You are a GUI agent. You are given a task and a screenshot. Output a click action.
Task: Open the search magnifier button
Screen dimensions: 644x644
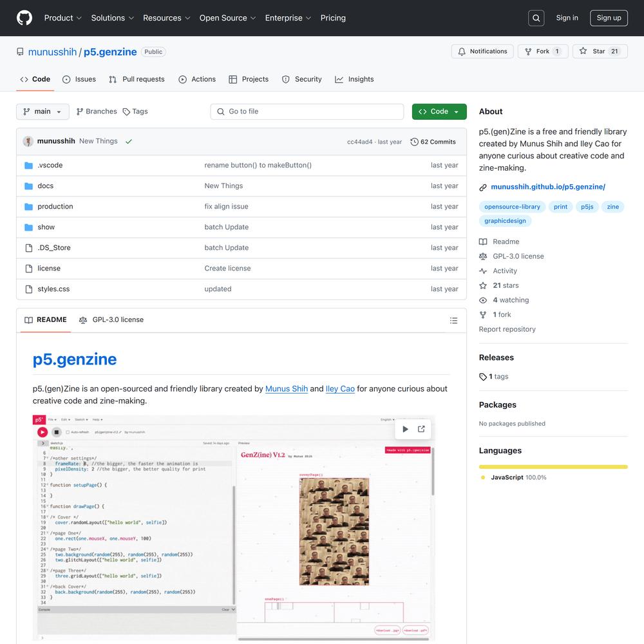tap(536, 18)
